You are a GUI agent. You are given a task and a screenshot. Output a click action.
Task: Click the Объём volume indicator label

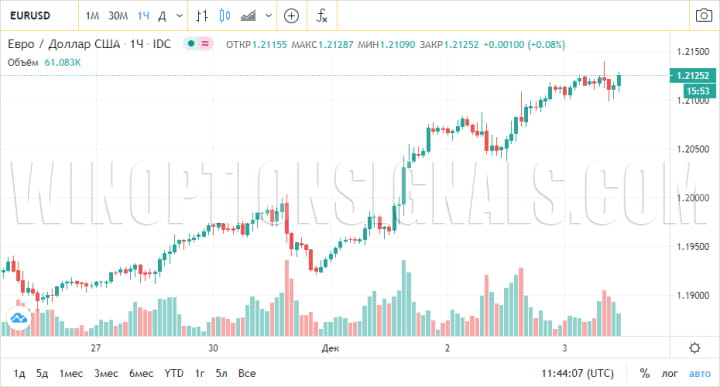(23, 62)
